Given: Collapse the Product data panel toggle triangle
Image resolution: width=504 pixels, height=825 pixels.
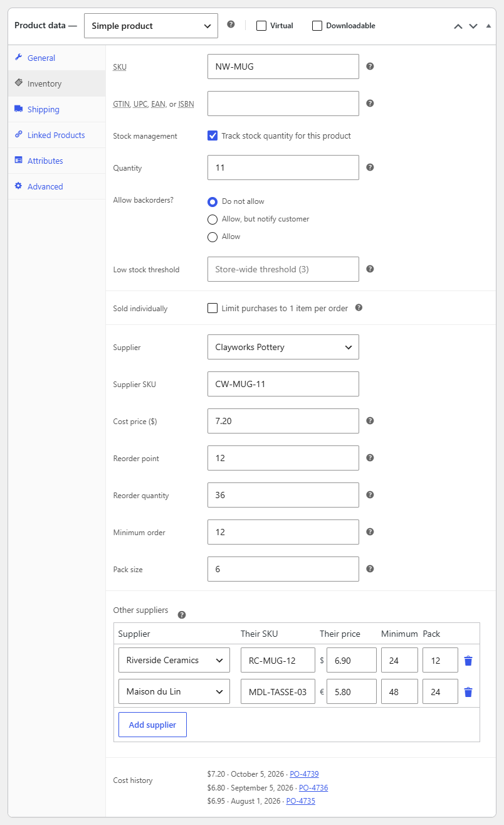Looking at the screenshot, I should [x=488, y=26].
